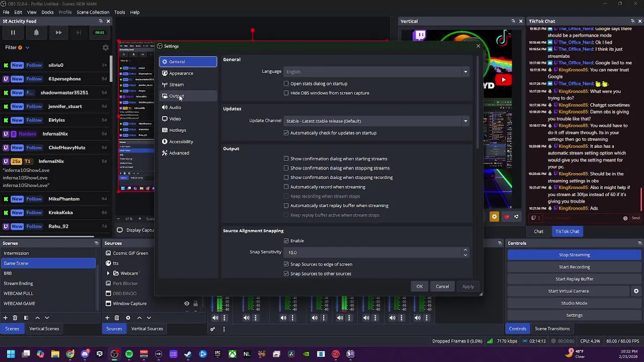Click the red heart icon in Vertical dock

(x=507, y=217)
